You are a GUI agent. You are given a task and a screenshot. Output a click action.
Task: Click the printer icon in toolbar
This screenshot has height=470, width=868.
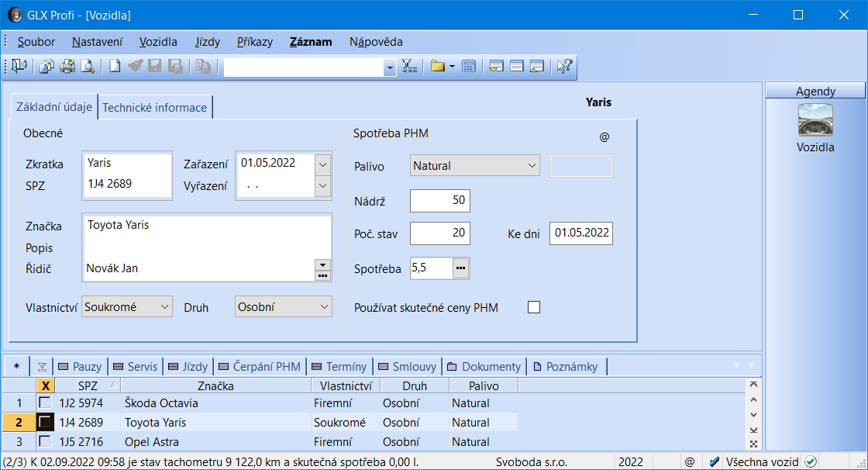point(67,67)
